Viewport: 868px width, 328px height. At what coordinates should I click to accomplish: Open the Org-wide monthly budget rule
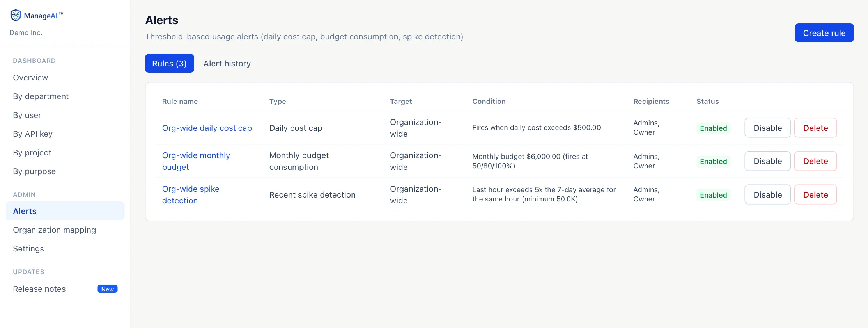[x=196, y=161]
